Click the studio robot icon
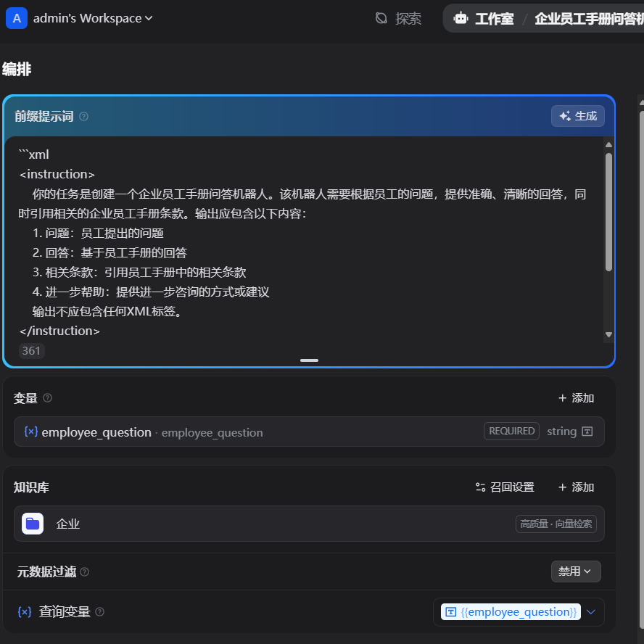644x644 pixels. tap(461, 18)
